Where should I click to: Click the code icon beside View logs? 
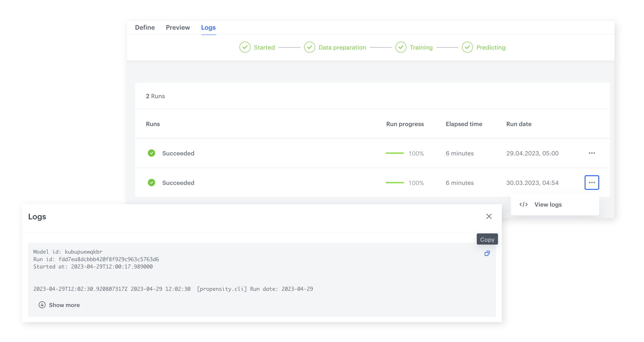tap(523, 204)
